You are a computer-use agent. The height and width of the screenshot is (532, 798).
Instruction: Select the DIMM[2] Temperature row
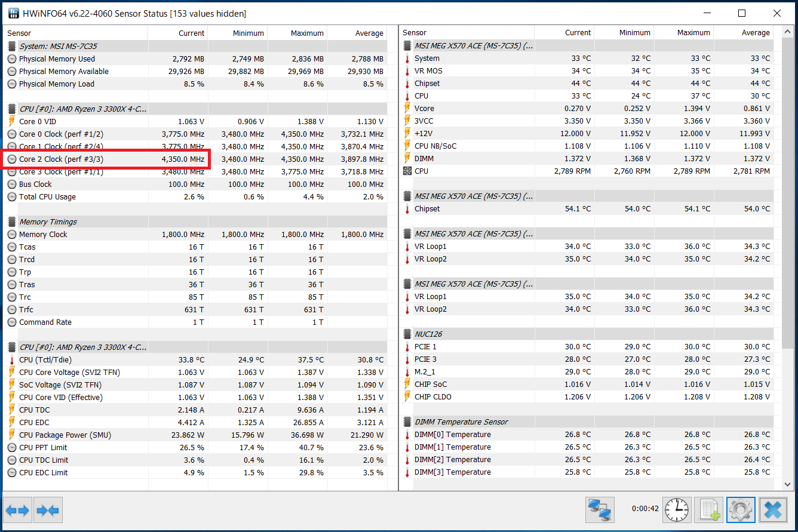click(587, 460)
